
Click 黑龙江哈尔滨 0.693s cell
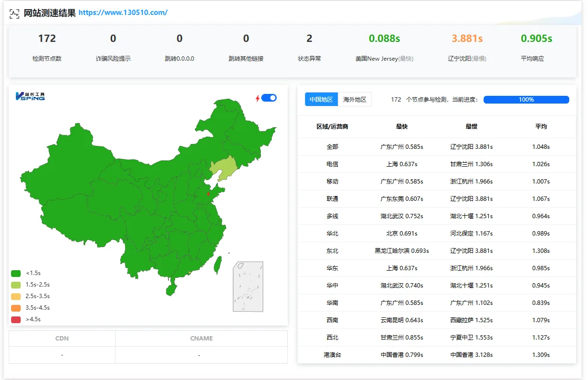point(402,251)
